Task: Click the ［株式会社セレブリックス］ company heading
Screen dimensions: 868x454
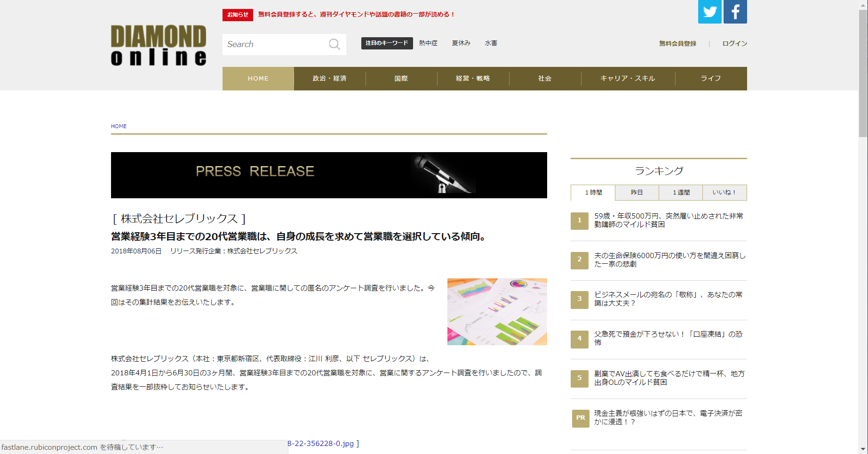Action: (x=179, y=219)
